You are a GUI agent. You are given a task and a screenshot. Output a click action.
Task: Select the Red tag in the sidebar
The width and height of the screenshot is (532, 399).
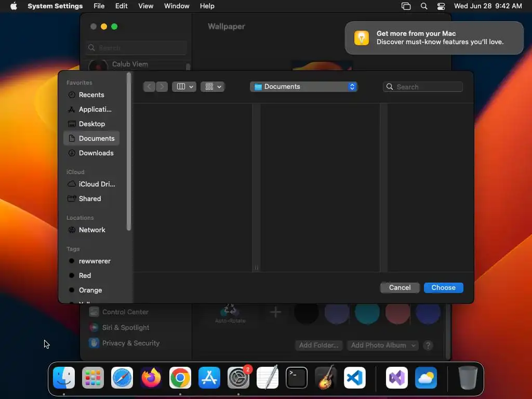click(91, 275)
